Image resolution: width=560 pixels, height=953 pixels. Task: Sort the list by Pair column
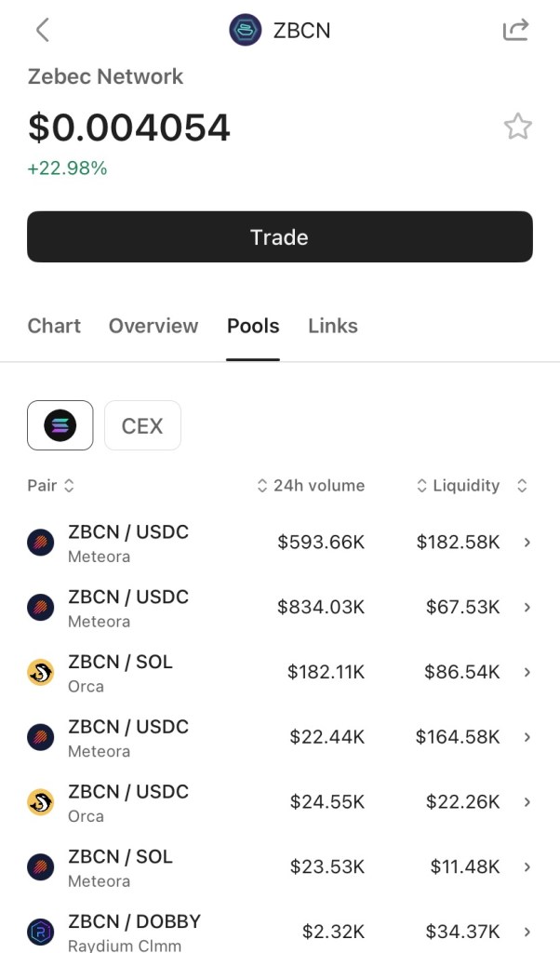[51, 486]
